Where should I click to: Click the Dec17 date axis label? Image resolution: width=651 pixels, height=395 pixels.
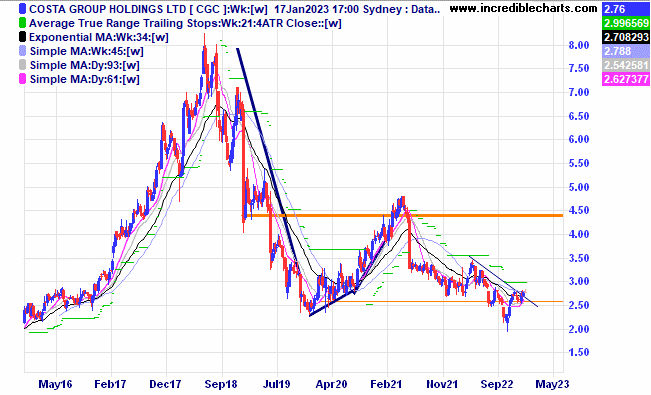[165, 384]
